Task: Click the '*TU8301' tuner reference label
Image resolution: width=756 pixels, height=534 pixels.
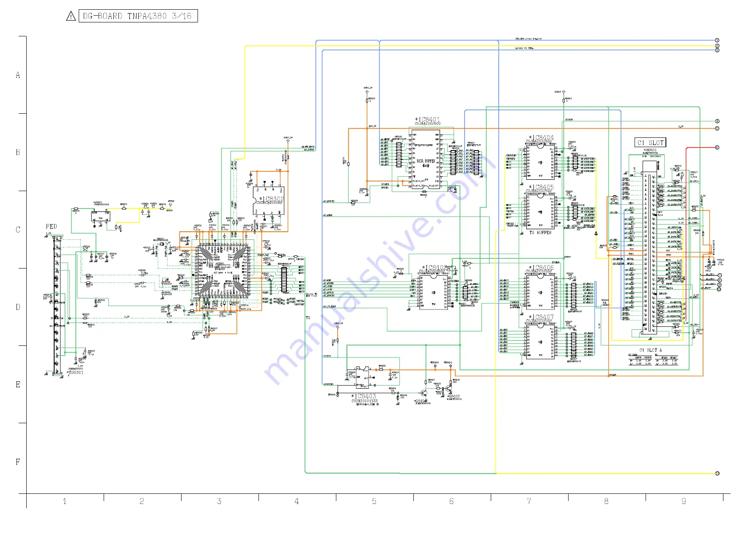Action: (x=76, y=372)
